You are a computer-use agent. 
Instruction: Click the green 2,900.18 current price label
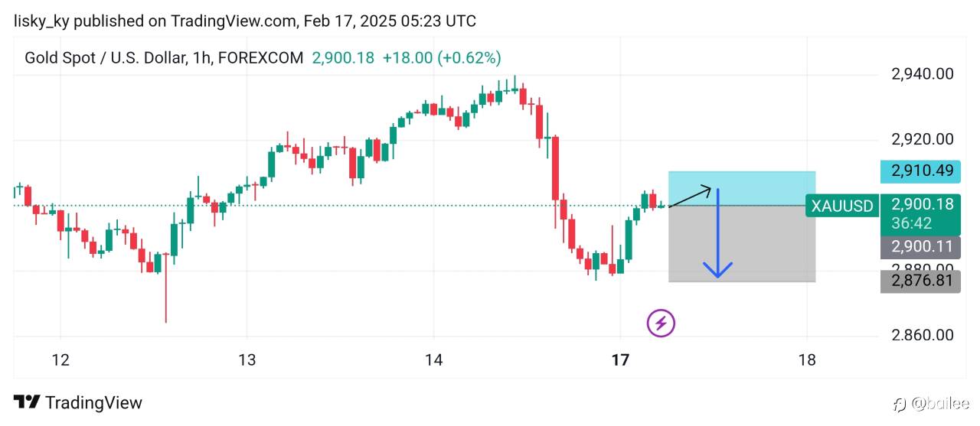(922, 204)
